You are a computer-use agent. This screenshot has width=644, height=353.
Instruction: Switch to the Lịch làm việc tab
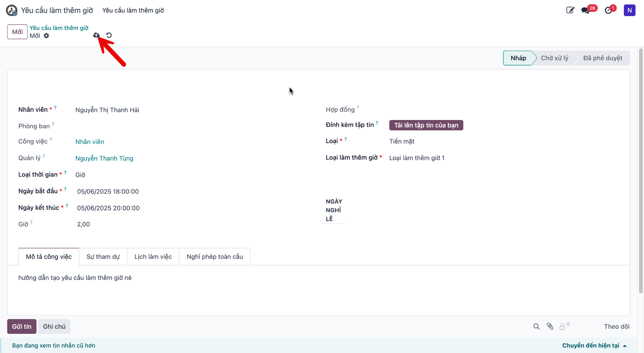point(153,257)
